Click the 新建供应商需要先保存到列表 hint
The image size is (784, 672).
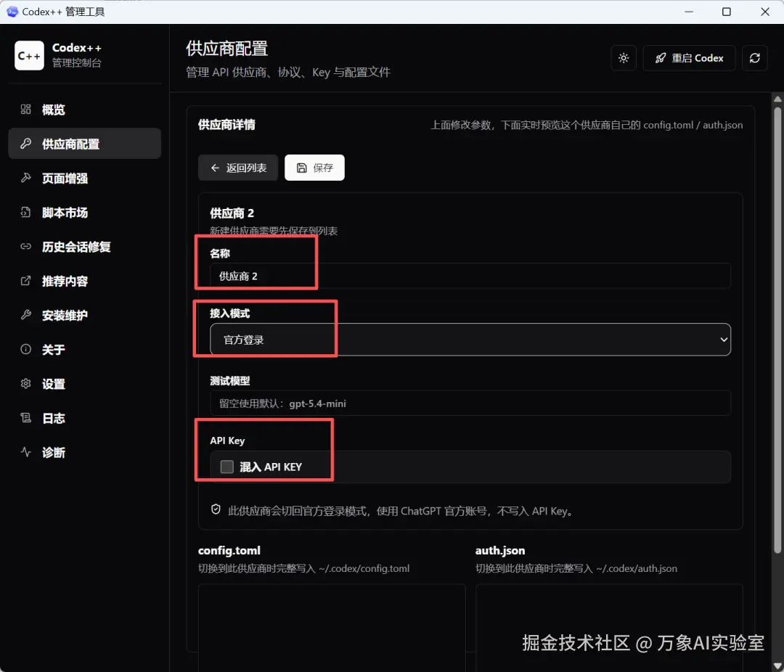point(274,231)
